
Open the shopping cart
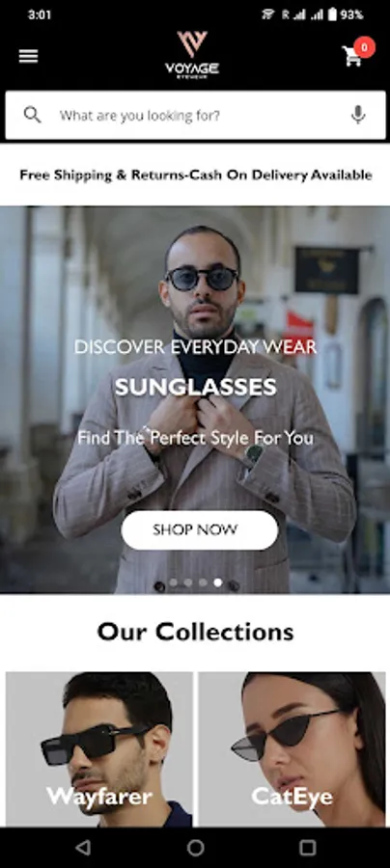(352, 56)
